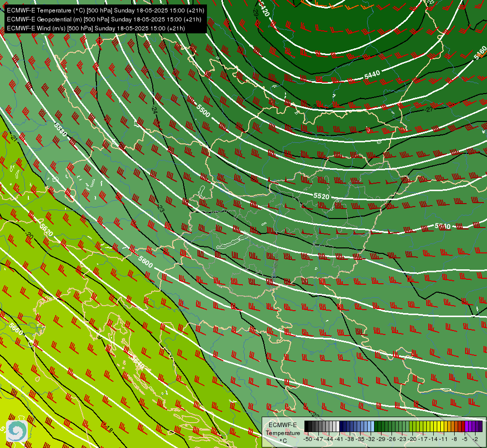This screenshot has height=448, width=487.
Task: Click the 5620 geopotential contour label
Action: 46,229
